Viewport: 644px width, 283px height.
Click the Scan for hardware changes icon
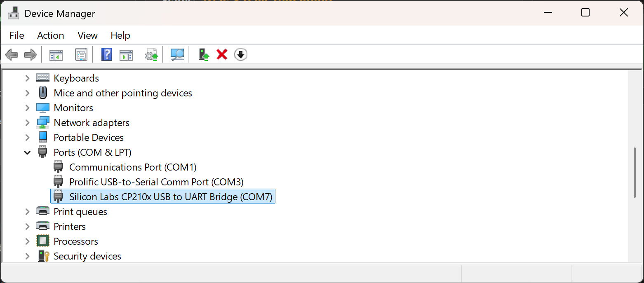pos(176,54)
